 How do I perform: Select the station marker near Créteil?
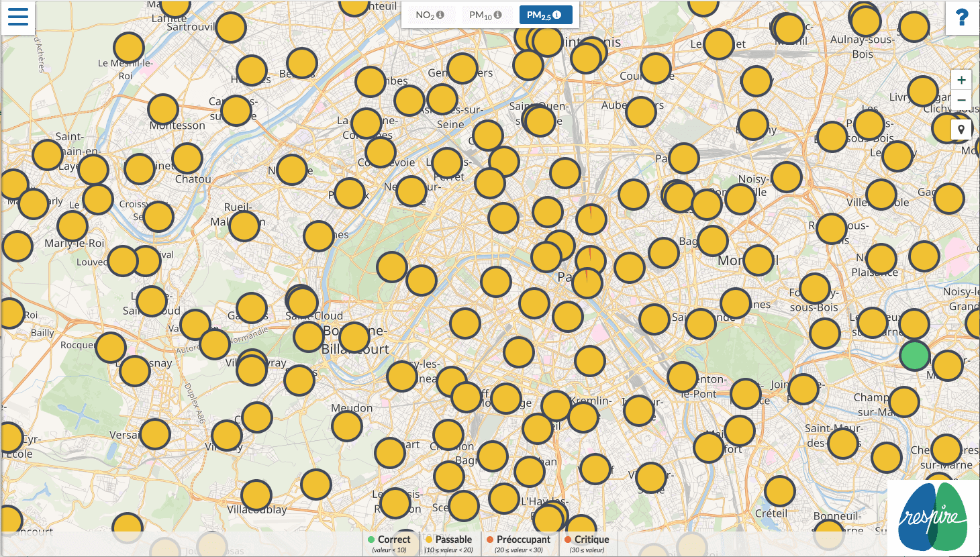tap(780, 491)
